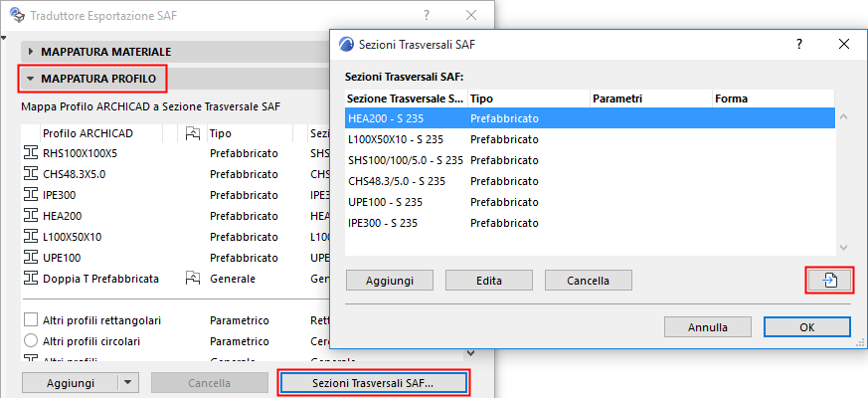Collapse the MAPPATURA PROFILO section
Screen dimensions: 868x398
(x=31, y=80)
